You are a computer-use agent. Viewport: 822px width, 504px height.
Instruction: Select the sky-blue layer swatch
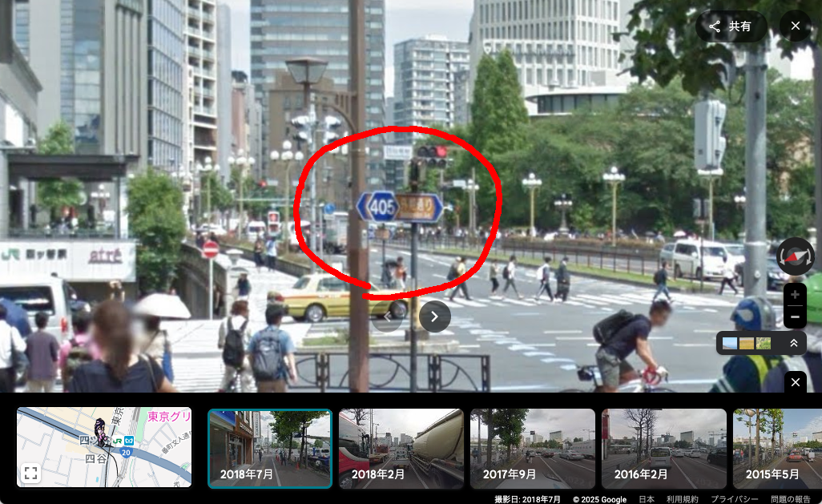coord(730,343)
